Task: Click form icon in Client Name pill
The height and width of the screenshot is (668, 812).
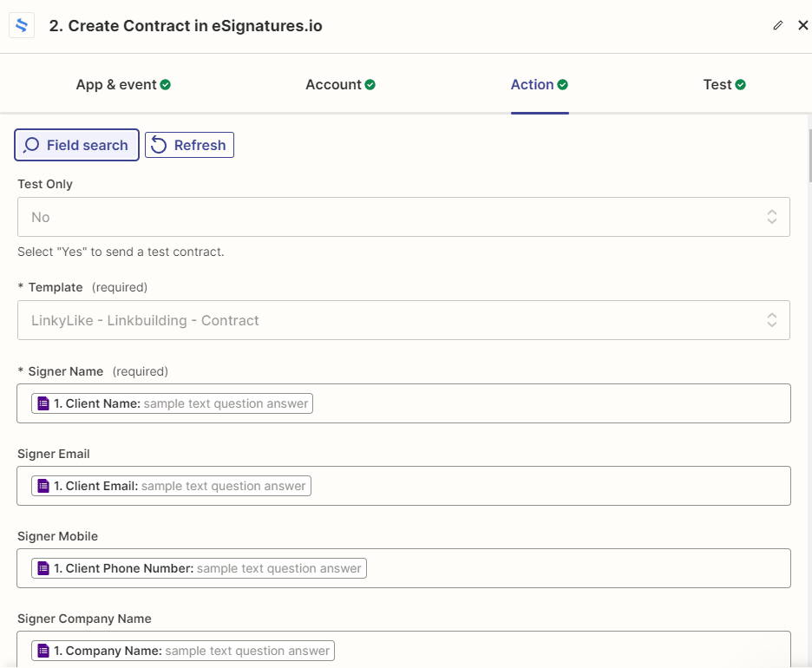Action: tap(43, 403)
